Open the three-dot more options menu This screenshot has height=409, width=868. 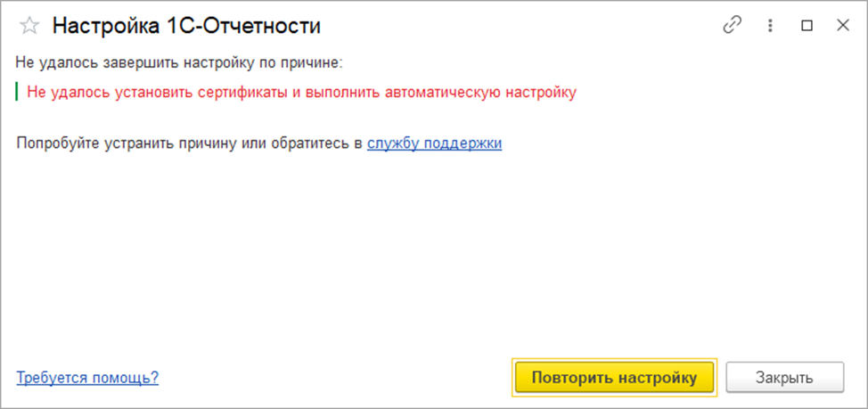[769, 26]
